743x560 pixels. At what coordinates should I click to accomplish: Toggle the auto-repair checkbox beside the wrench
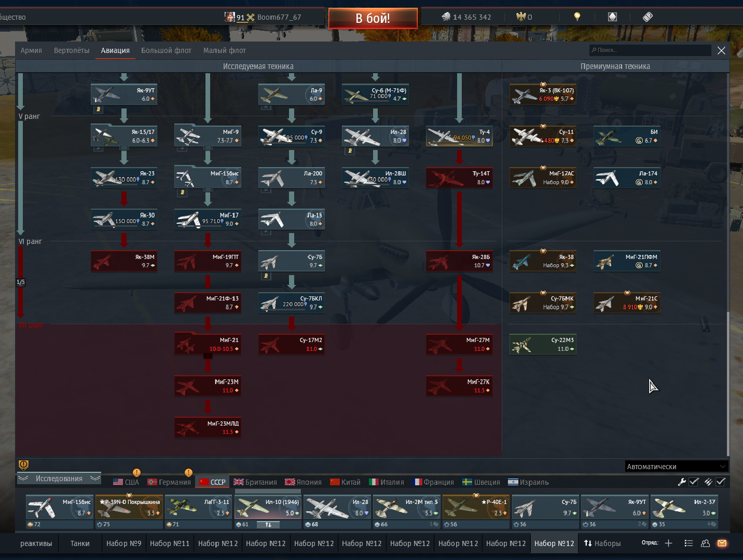(694, 482)
